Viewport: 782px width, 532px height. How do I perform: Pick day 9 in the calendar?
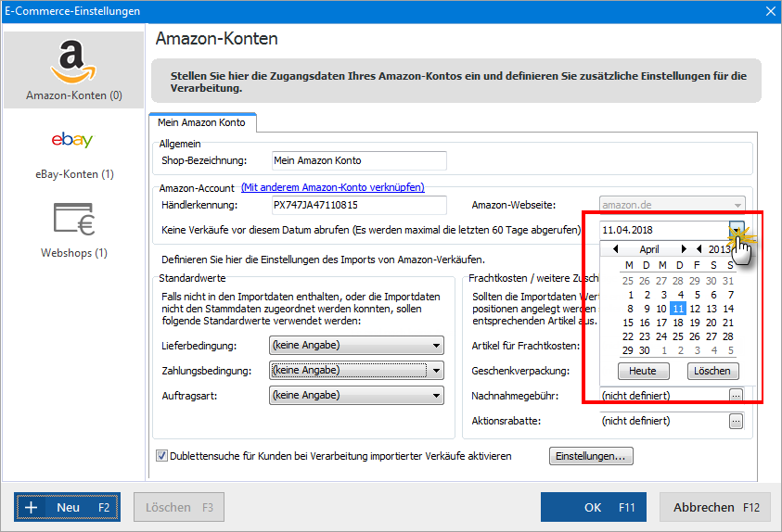click(x=647, y=309)
